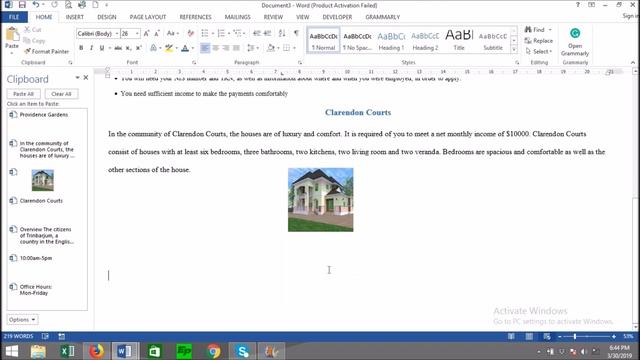This screenshot has height=360, width=640.
Task: Apply the Heading 1 style
Action: click(391, 41)
